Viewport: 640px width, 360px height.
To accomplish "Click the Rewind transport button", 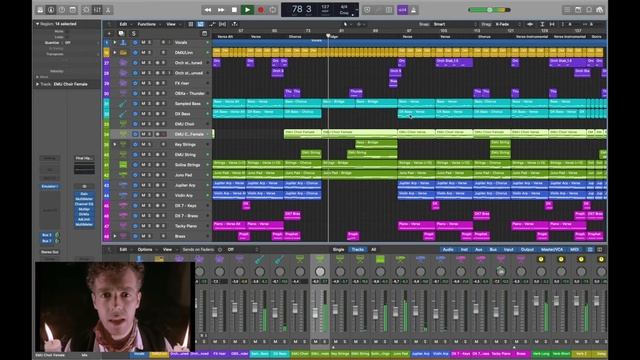I will (208, 10).
